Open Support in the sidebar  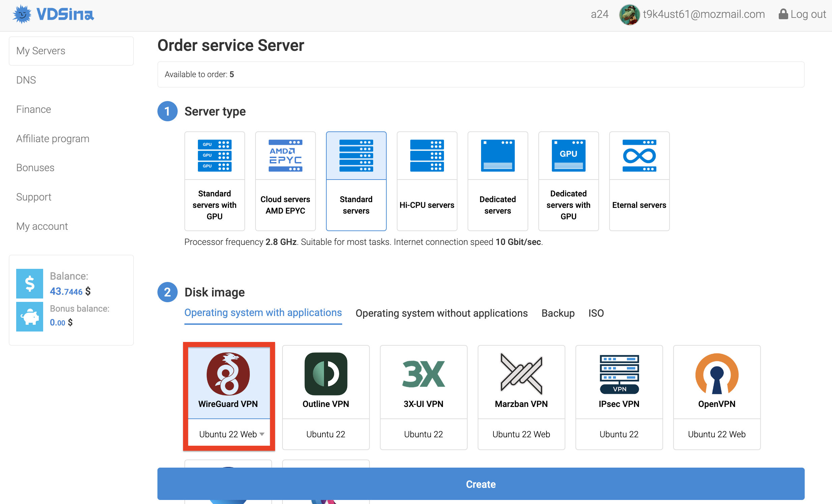(x=34, y=197)
